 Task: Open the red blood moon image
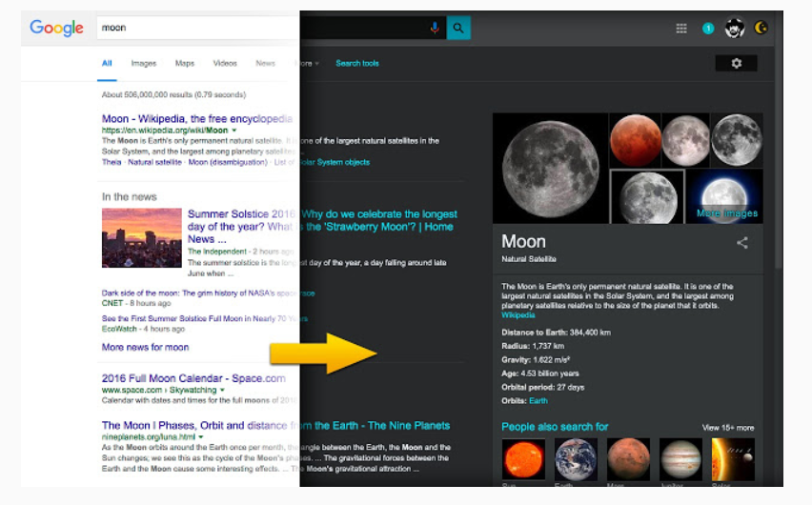click(636, 140)
